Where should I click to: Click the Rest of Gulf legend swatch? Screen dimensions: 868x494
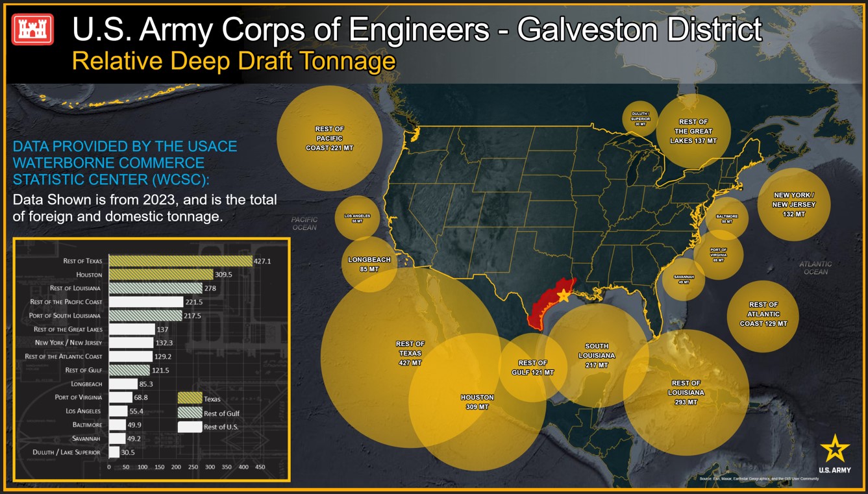(x=190, y=413)
